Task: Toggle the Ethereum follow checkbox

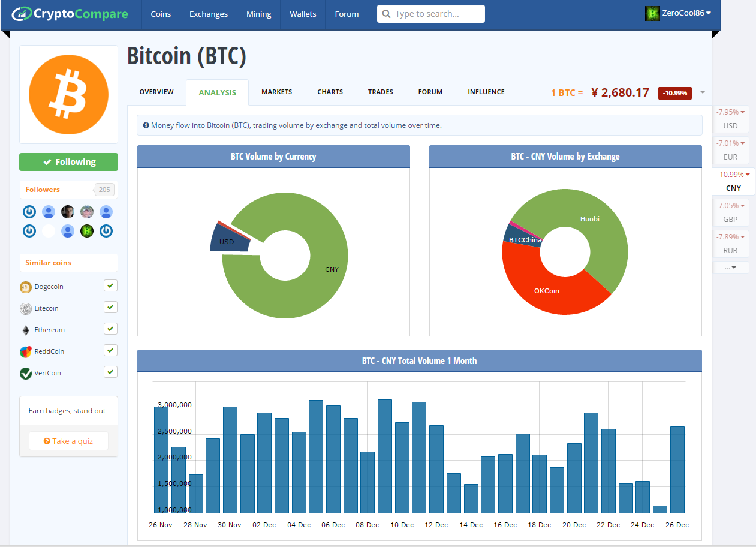Action: pyautogui.click(x=110, y=329)
